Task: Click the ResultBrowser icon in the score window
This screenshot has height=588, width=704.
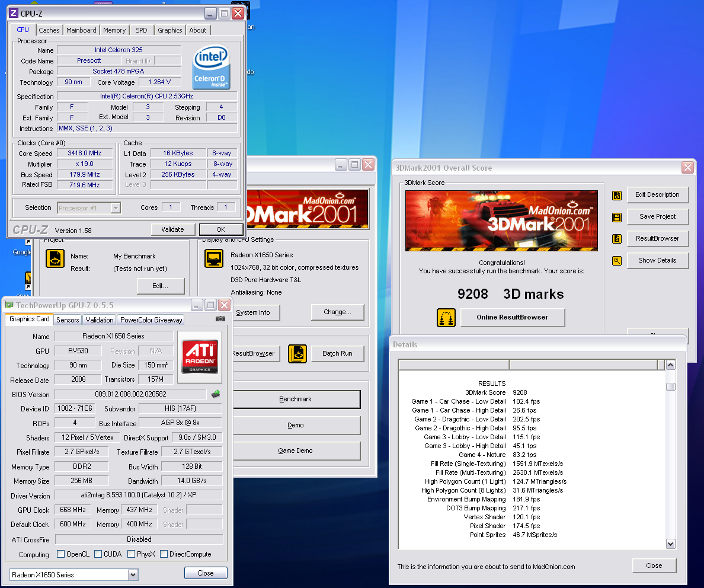Action: pos(617,238)
